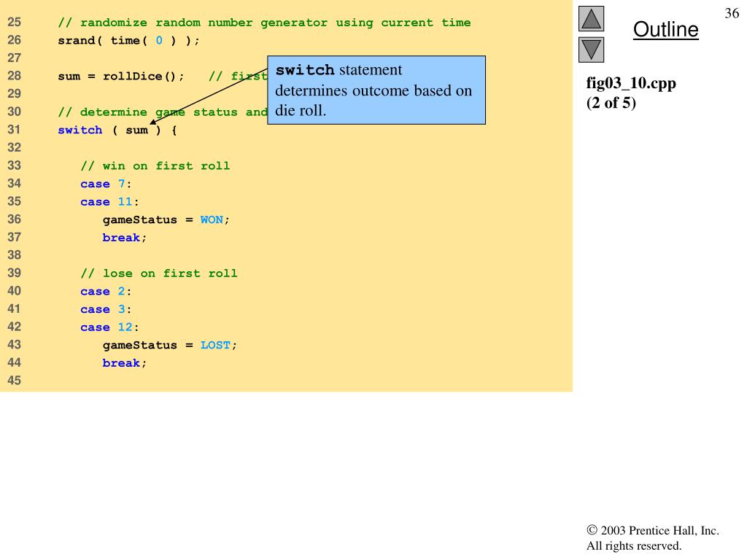Click the srand( time( 0 ) ) line
This screenshot has height=560, width=747.
pos(128,41)
